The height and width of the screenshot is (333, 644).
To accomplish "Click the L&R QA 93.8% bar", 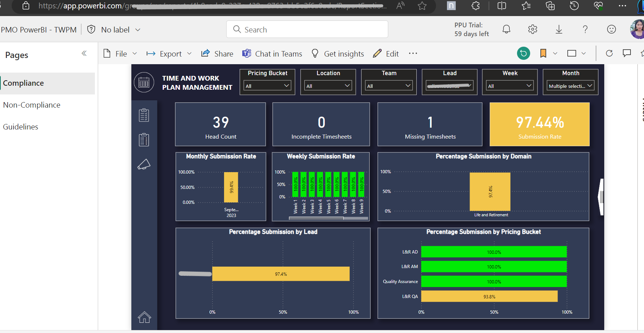I will pyautogui.click(x=489, y=297).
